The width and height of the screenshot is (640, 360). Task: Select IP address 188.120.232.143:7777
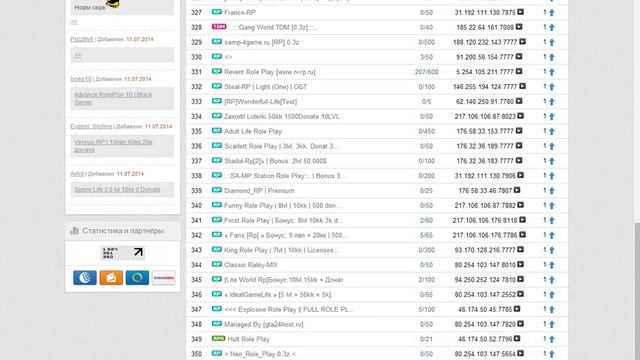pos(485,42)
